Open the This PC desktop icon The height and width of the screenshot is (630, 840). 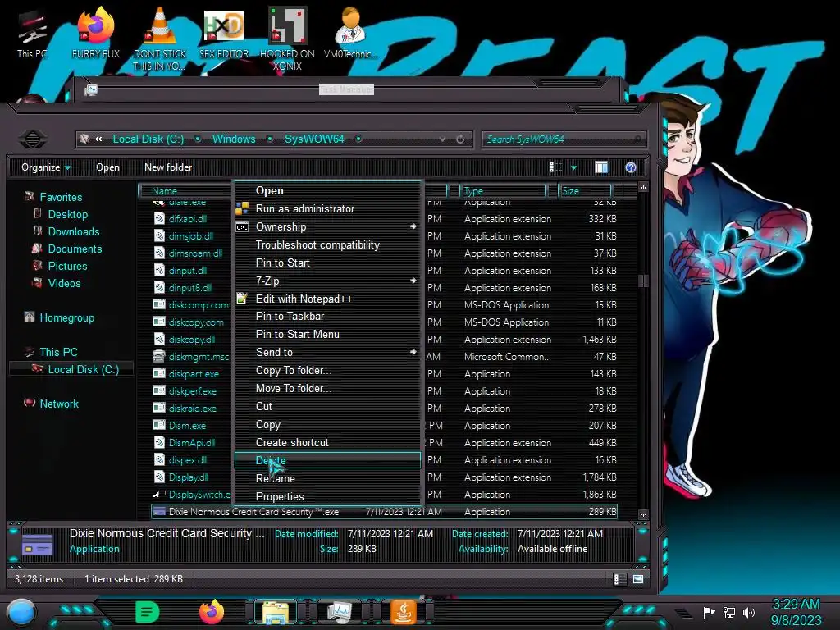pyautogui.click(x=32, y=33)
